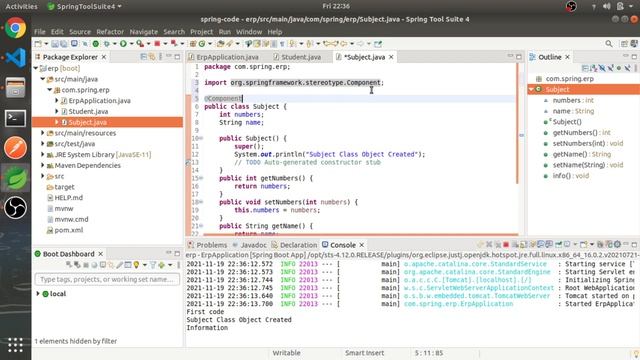This screenshot has width=640, height=360.
Task: Collapse the src/main/java folder
Action: point(43,79)
